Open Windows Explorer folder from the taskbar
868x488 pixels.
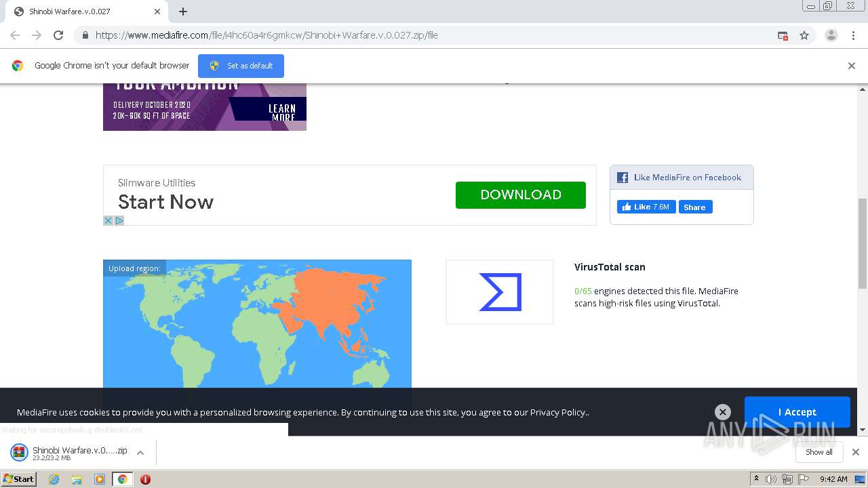point(77,479)
